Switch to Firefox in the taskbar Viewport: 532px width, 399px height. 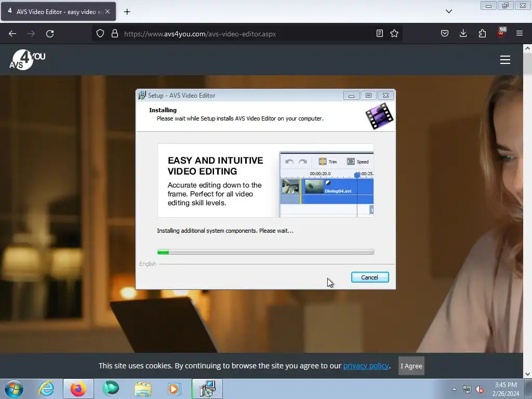[x=78, y=389]
